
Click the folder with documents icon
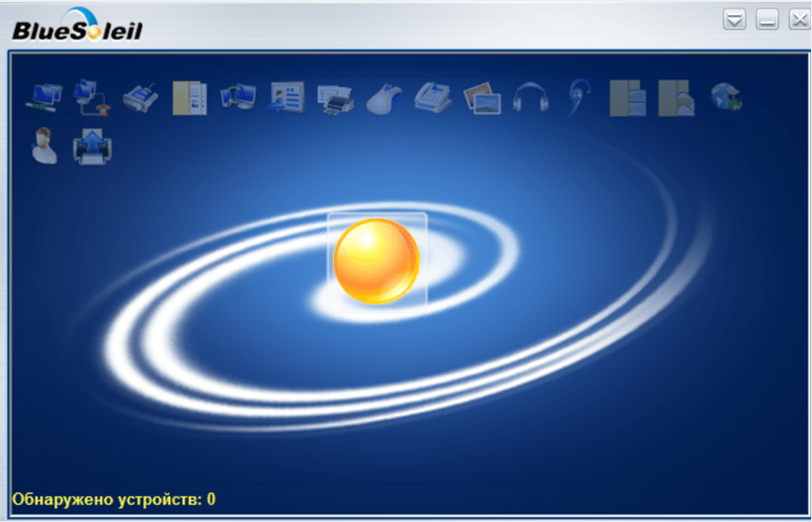coord(627,97)
